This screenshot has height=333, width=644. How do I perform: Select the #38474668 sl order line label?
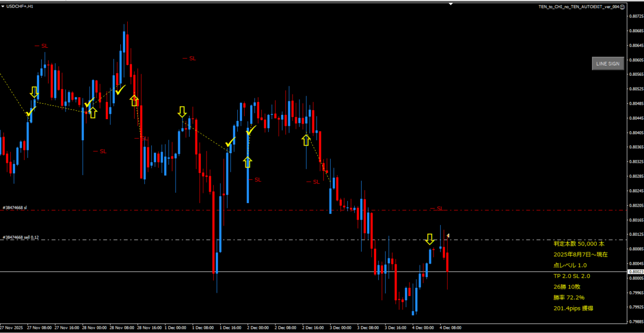tap(14, 207)
